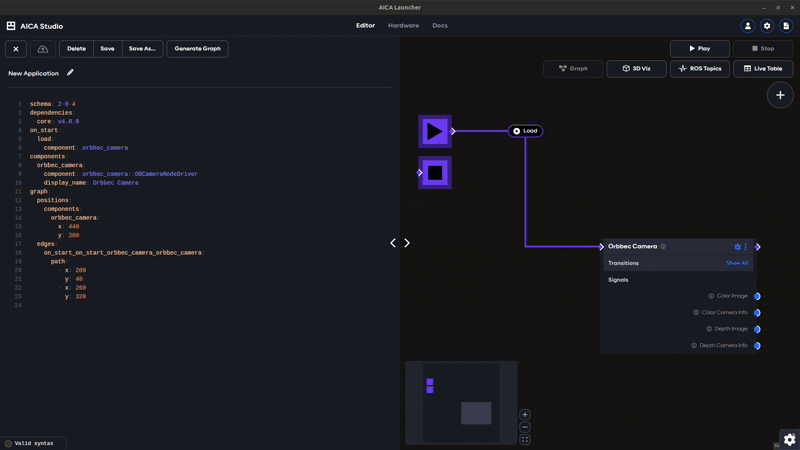Click the Color Image output port
Screen dimensions: 800x450
pyautogui.click(x=757, y=296)
